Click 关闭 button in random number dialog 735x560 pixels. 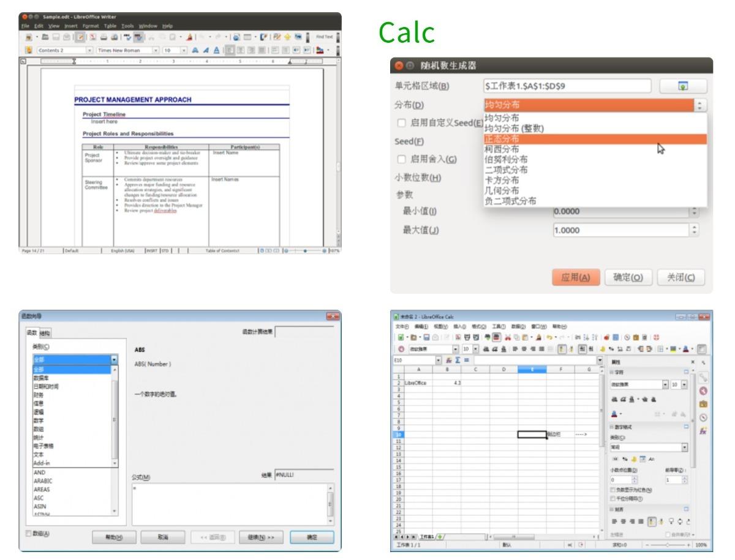tap(680, 277)
